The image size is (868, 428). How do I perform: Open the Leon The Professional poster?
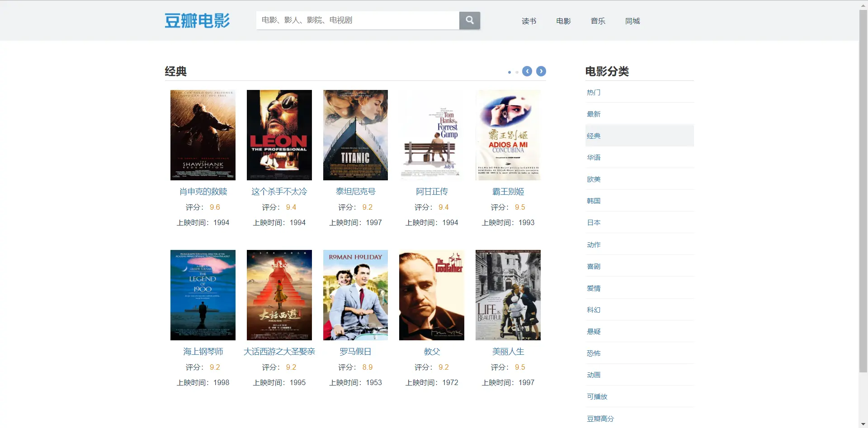point(279,135)
